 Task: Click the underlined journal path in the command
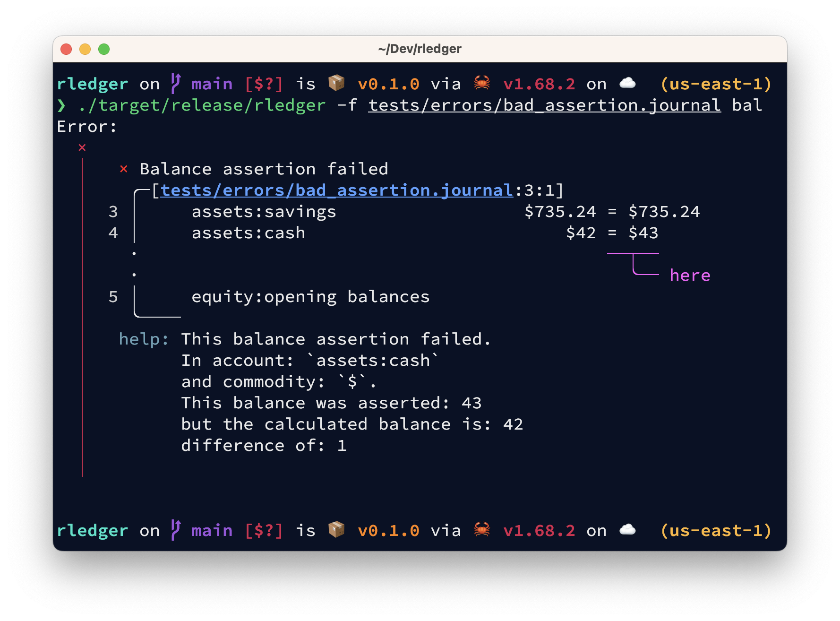point(544,105)
